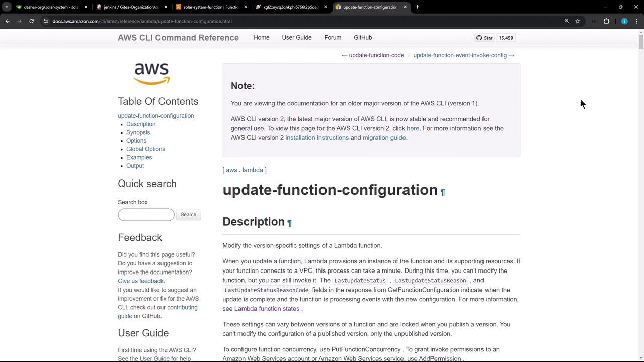644x362 pixels.
Task: Jump to Examples section
Action: click(139, 157)
